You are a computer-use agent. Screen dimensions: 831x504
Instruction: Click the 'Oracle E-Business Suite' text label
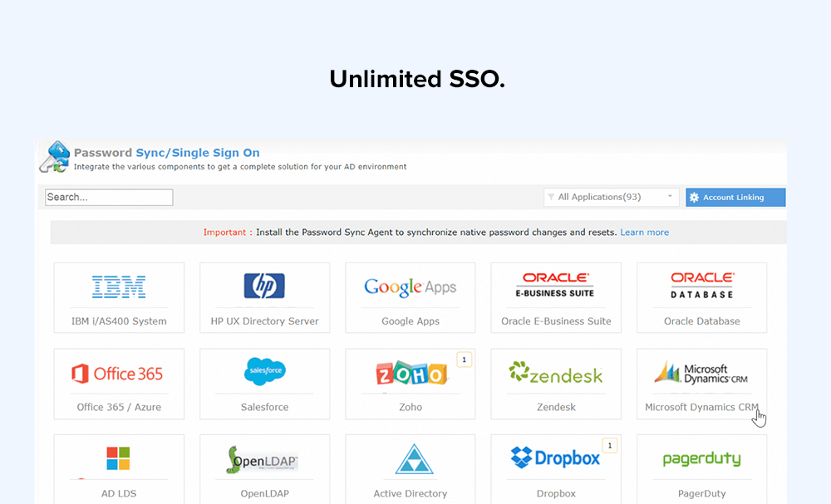[x=556, y=321]
